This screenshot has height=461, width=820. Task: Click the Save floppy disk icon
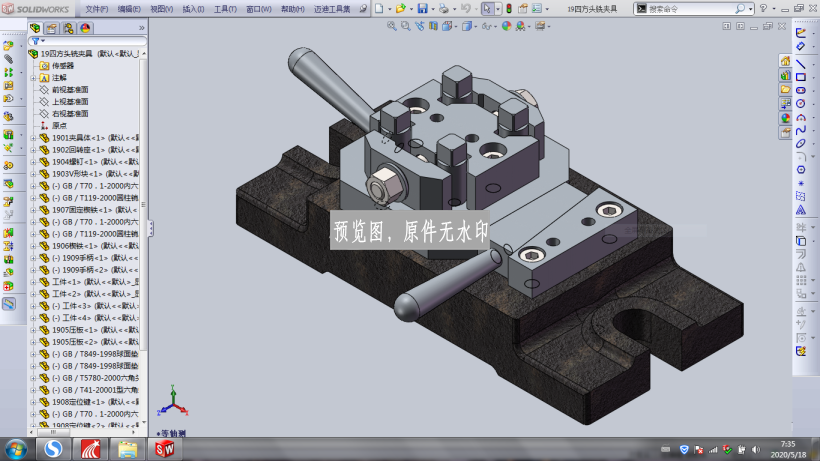(422, 8)
